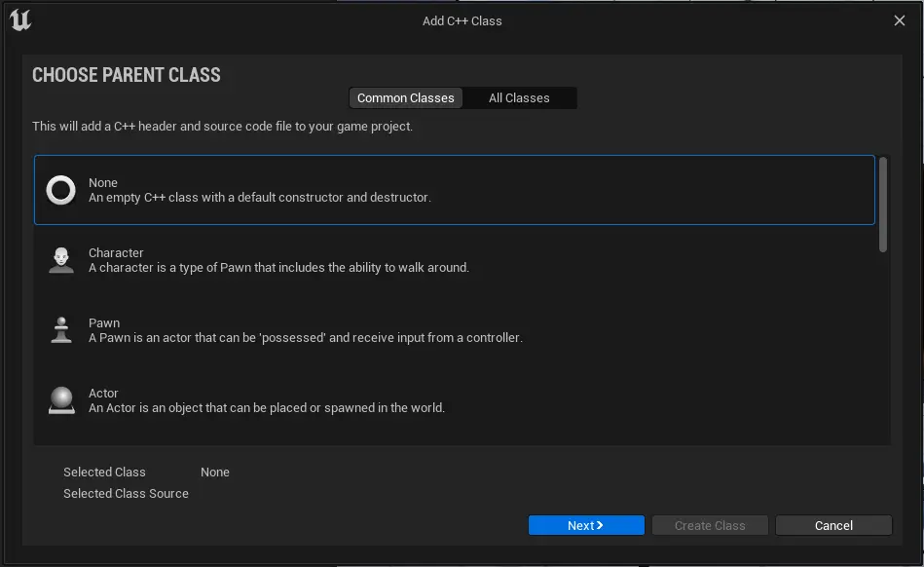924x567 pixels.
Task: Click the Add C++ Class title bar
Action: tap(462, 20)
